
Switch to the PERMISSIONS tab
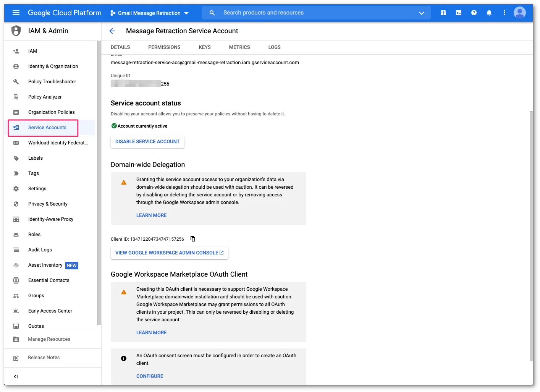[x=164, y=47]
